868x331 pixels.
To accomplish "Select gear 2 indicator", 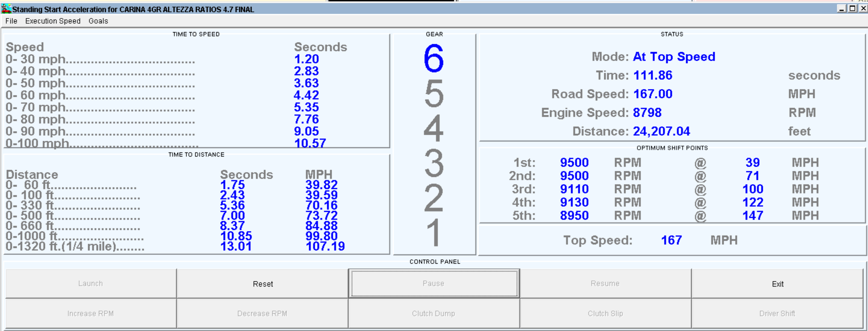I will (434, 198).
